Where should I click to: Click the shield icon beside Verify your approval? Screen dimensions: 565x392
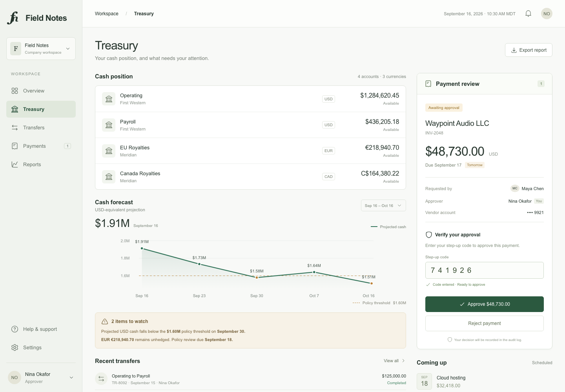coord(429,235)
